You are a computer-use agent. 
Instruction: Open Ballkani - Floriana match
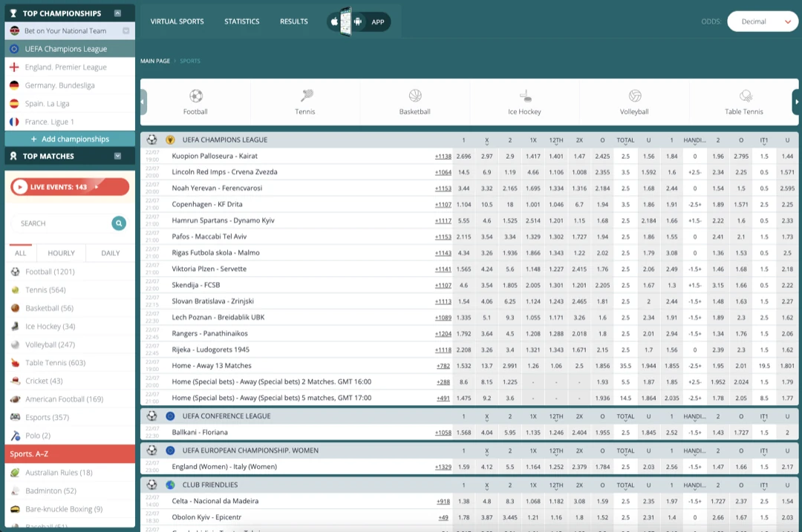200,433
